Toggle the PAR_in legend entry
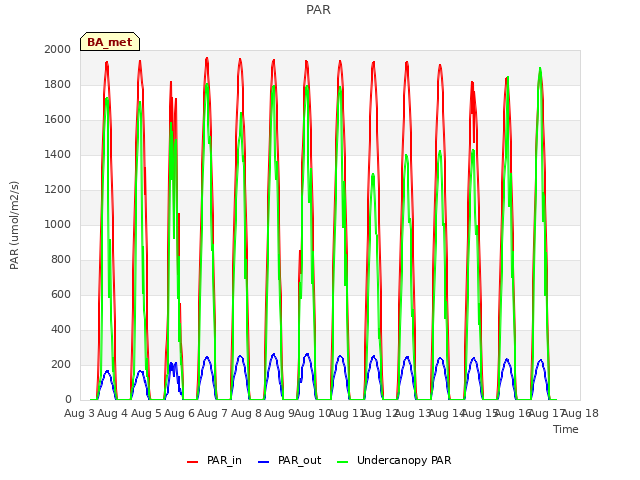640x480 pixels. point(214,460)
